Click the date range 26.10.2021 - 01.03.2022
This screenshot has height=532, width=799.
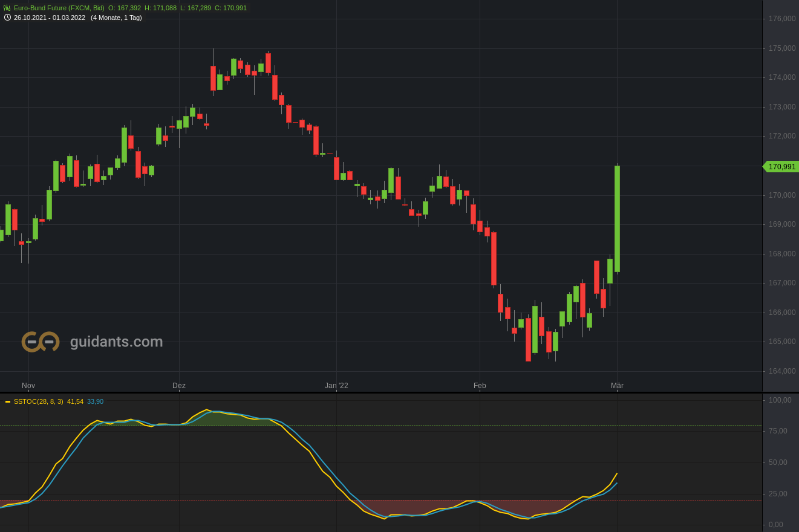(x=50, y=18)
